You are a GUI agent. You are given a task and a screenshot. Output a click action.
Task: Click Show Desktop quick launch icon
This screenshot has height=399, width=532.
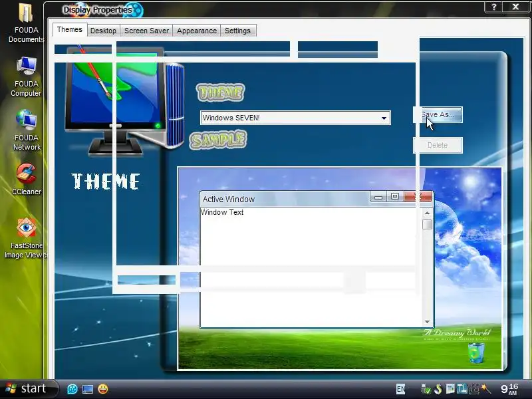tap(88, 389)
